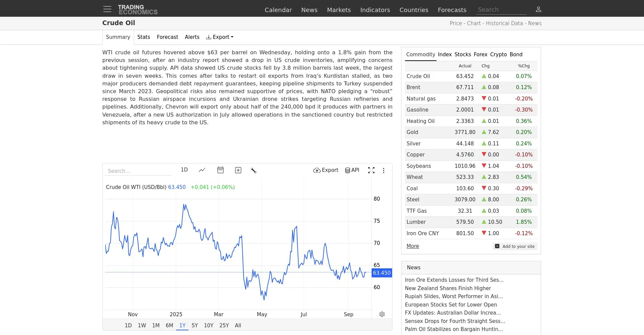This screenshot has height=335, width=644.
Task: Select the All time range
Action: (238, 325)
